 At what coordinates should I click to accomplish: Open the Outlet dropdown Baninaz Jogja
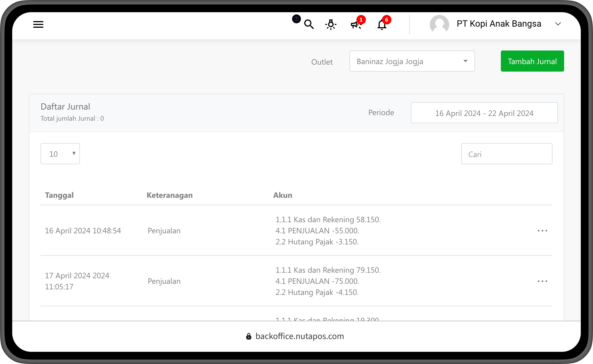(x=412, y=61)
